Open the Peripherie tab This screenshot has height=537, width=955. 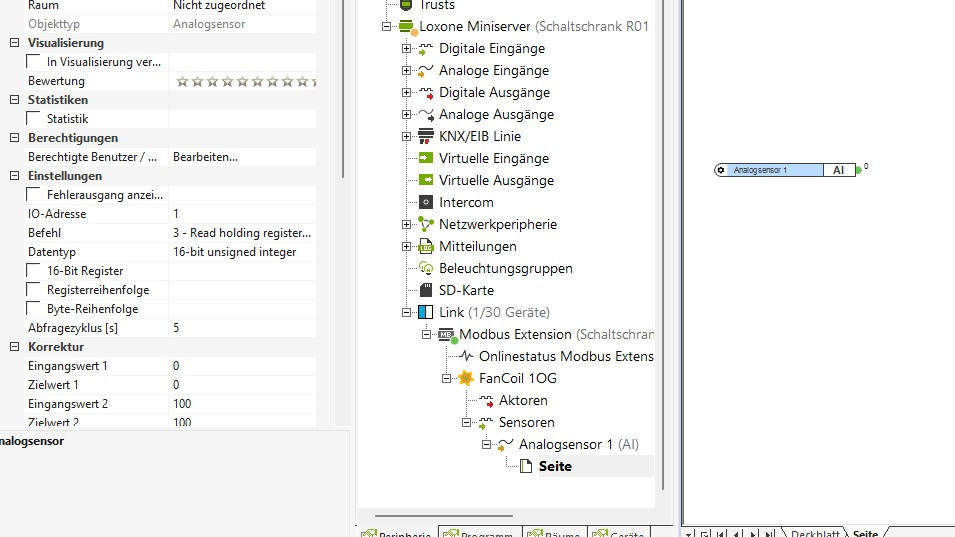click(396, 532)
